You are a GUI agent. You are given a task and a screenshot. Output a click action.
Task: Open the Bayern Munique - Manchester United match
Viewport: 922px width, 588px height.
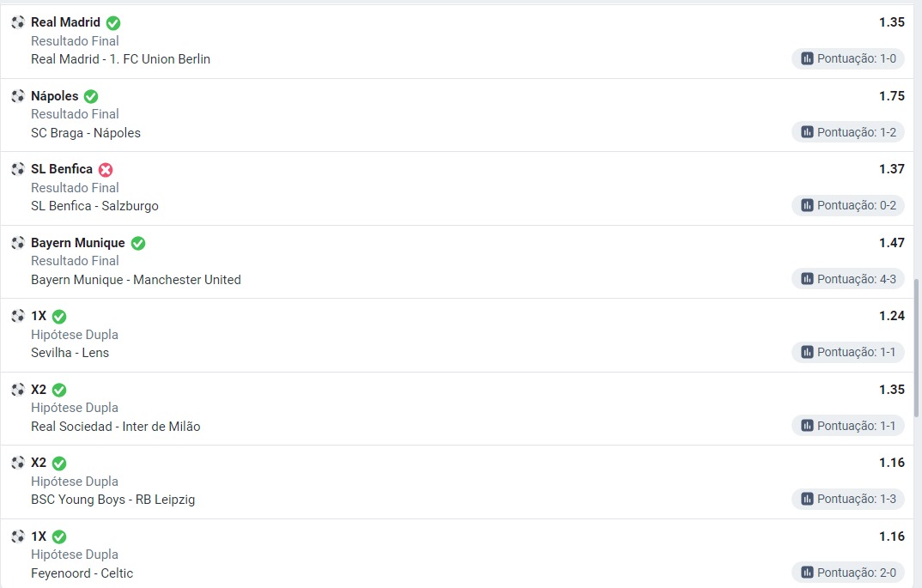click(136, 280)
